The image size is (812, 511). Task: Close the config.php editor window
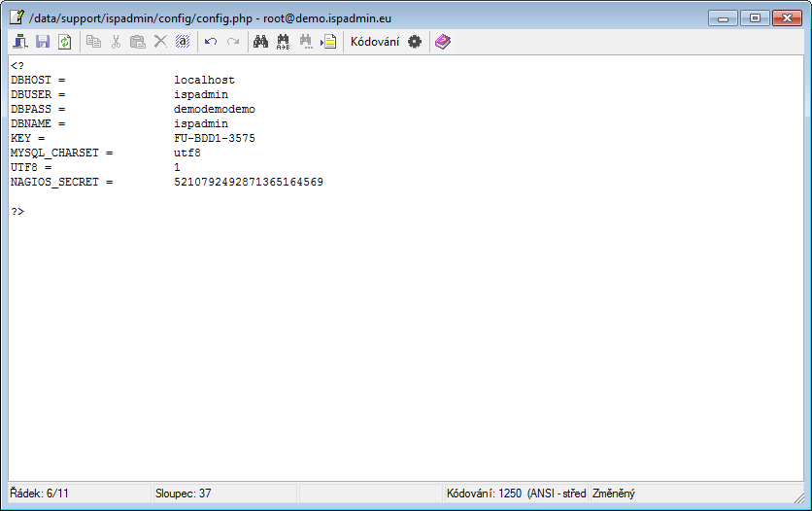[787, 18]
